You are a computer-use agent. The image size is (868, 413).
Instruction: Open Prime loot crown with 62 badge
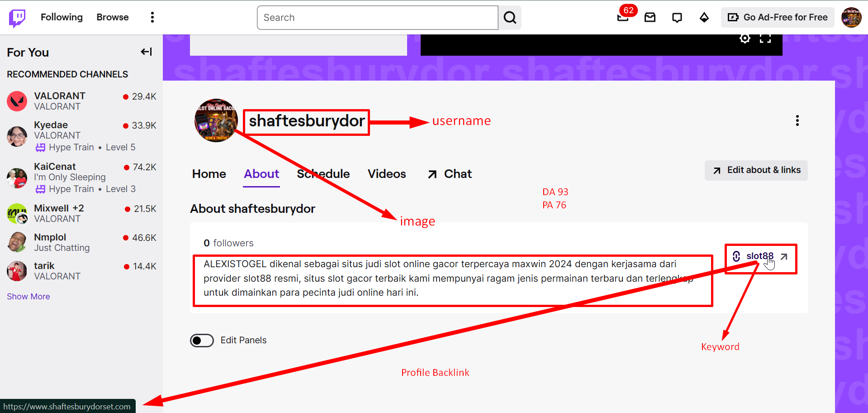[623, 17]
